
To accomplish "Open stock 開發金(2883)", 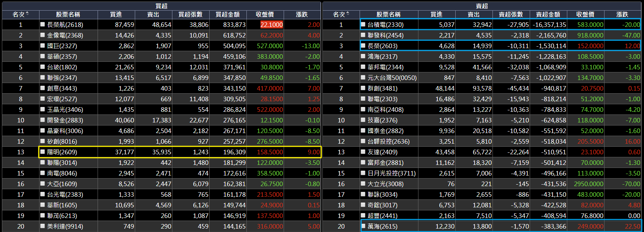I will [x=65, y=120].
